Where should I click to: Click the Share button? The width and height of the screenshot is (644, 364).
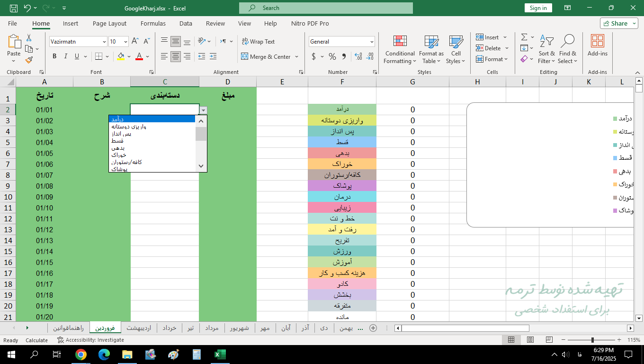(618, 23)
